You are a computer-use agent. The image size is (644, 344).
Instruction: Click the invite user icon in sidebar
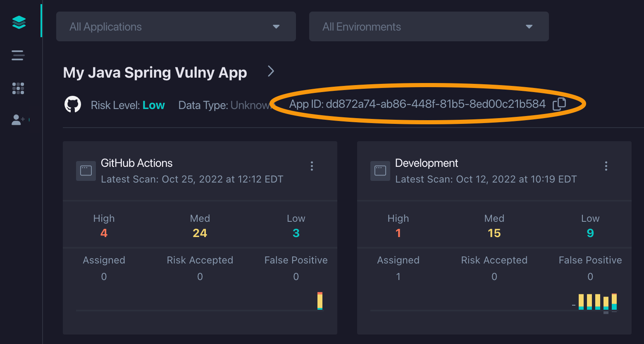coord(18,120)
